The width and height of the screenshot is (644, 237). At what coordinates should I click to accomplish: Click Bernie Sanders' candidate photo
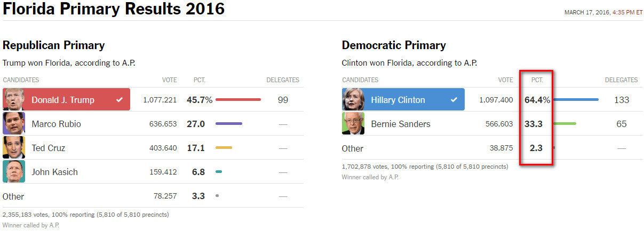pyautogui.click(x=353, y=123)
